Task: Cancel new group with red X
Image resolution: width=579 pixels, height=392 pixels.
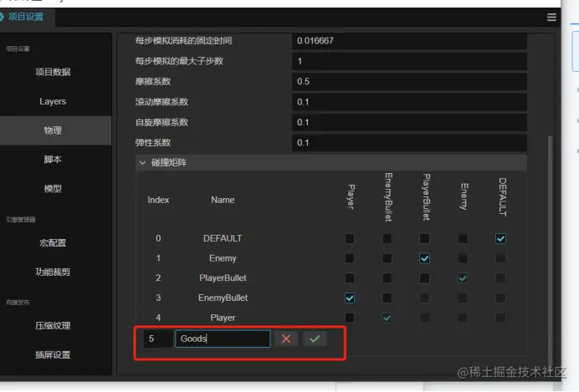Action: [x=286, y=339]
